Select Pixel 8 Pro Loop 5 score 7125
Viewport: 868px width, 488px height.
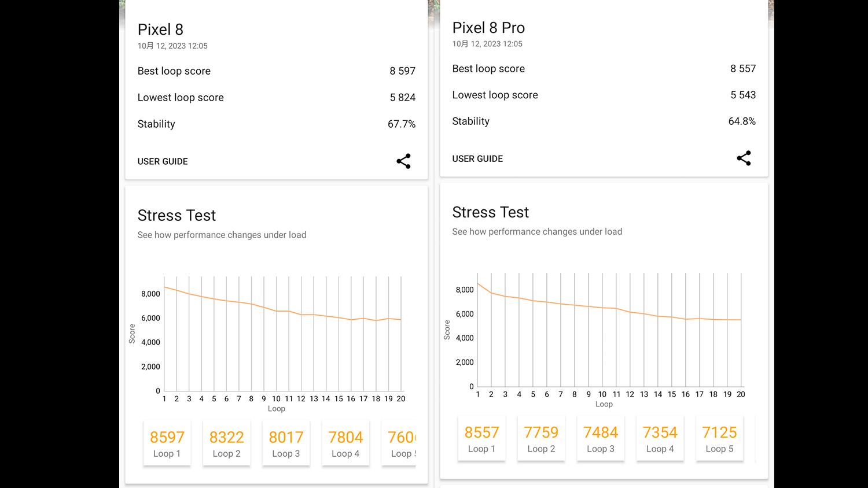coord(719,438)
